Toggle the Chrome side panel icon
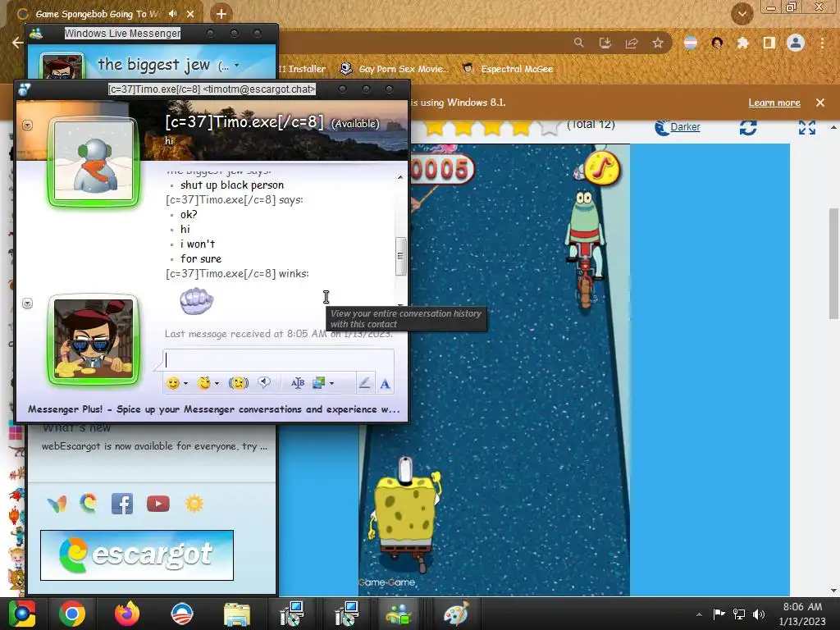The height and width of the screenshot is (630, 840). click(x=769, y=43)
